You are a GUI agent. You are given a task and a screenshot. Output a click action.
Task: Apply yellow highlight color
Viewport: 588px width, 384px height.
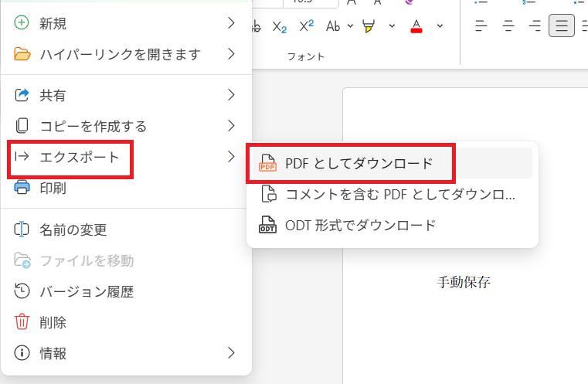click(x=369, y=26)
